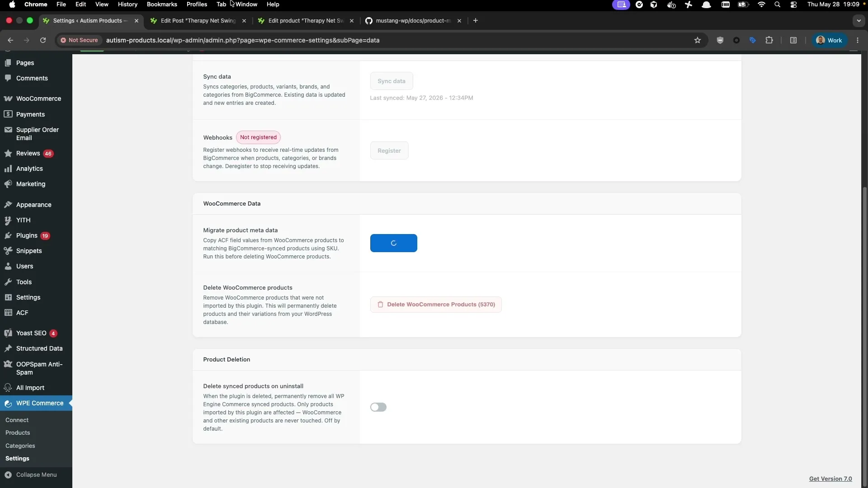Open the History menu
This screenshot has width=868, height=488.
click(x=127, y=5)
